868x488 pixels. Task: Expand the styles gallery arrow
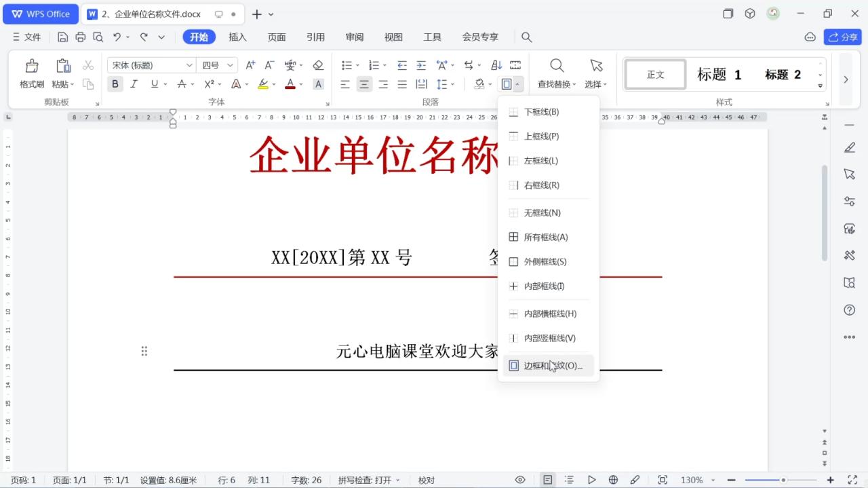tap(821, 86)
